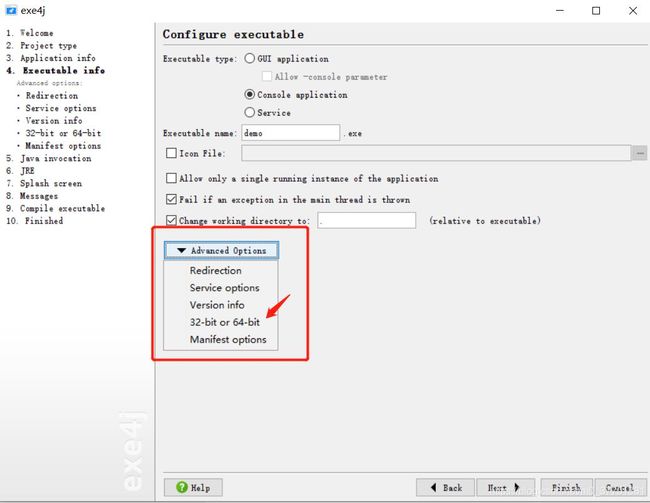Choose Manifest options from dropdown menu
Image resolution: width=650 pixels, height=503 pixels.
228,340
